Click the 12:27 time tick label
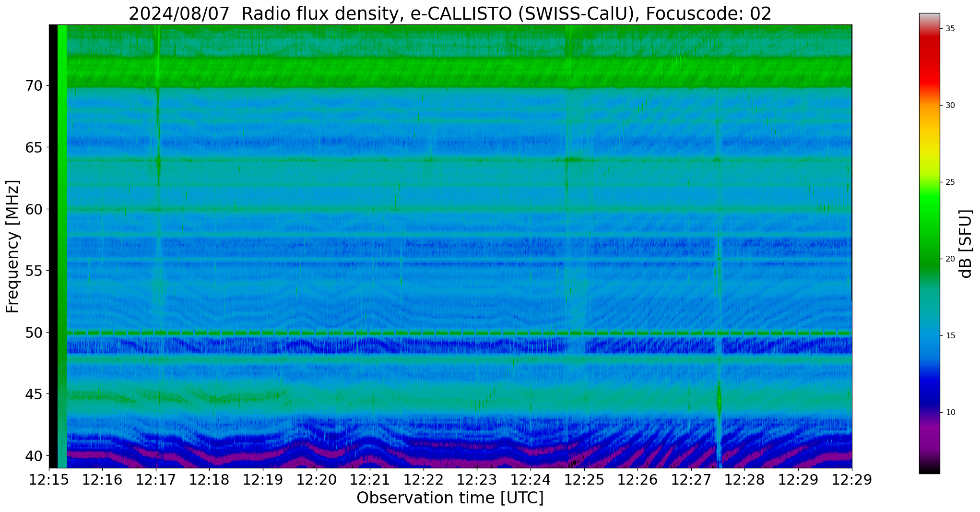The image size is (980, 512). point(691,479)
